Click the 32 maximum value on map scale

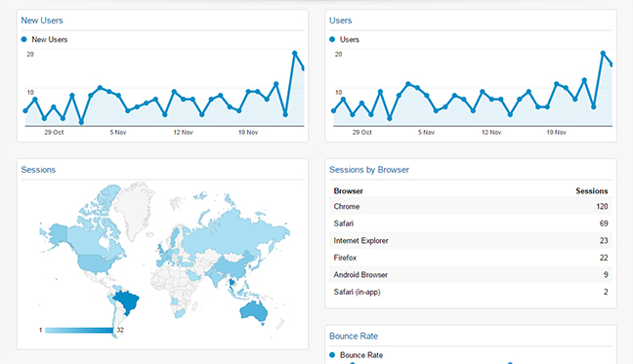point(120,330)
